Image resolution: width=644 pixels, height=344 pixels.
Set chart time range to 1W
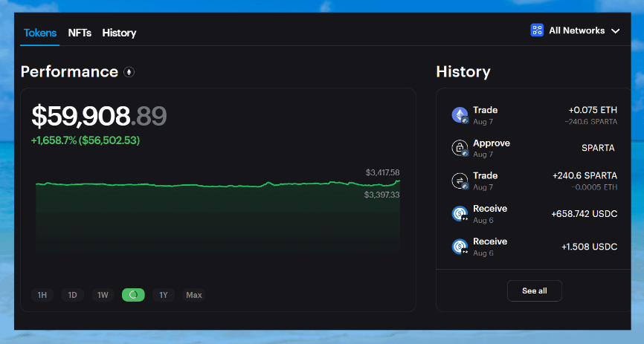103,295
